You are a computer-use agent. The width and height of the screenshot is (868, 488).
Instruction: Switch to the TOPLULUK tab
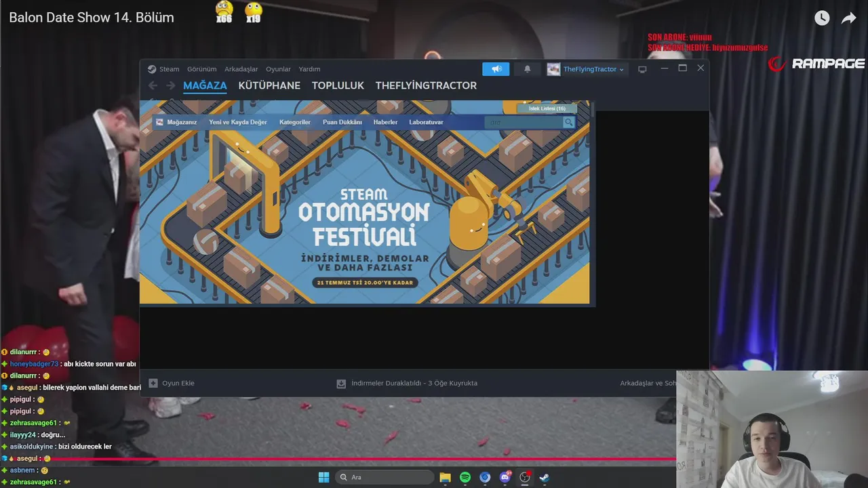click(338, 85)
